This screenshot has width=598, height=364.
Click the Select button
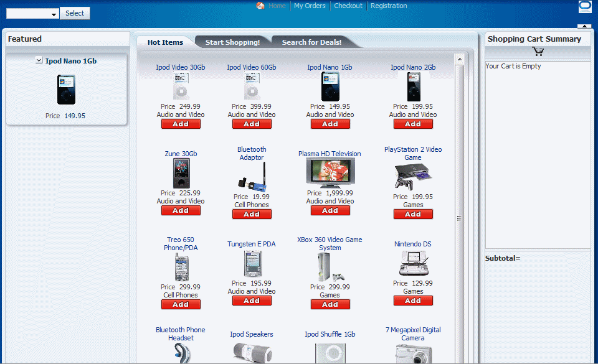(x=75, y=13)
